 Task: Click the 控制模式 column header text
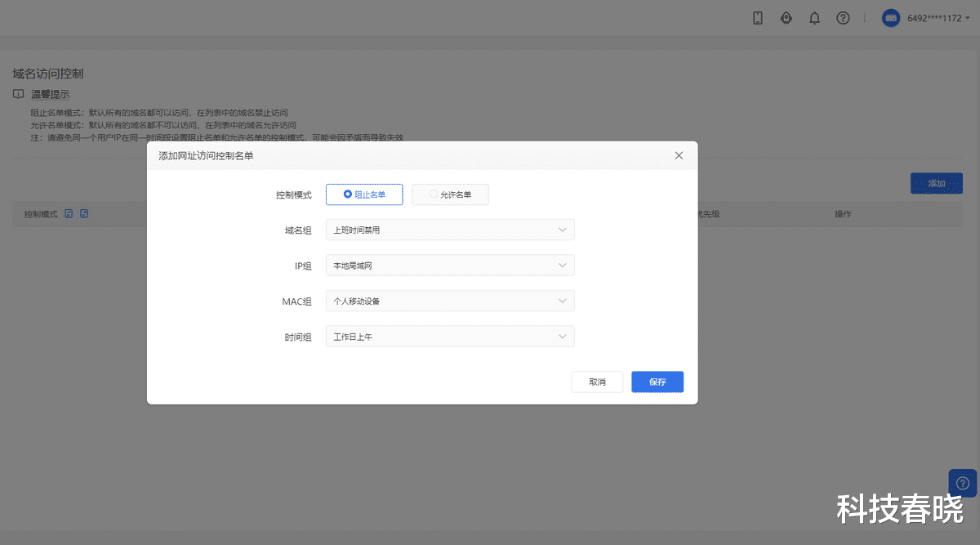pyautogui.click(x=41, y=214)
